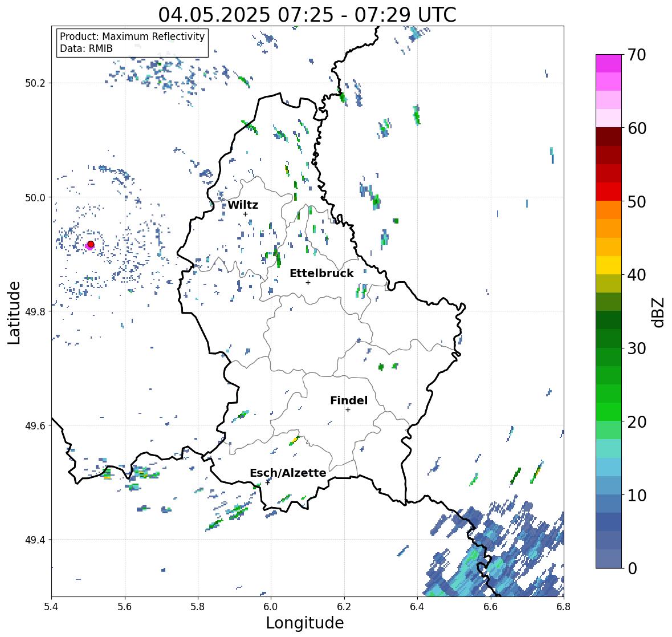Click the Latitude axis label
The width and height of the screenshot is (672, 637).
click(x=14, y=313)
